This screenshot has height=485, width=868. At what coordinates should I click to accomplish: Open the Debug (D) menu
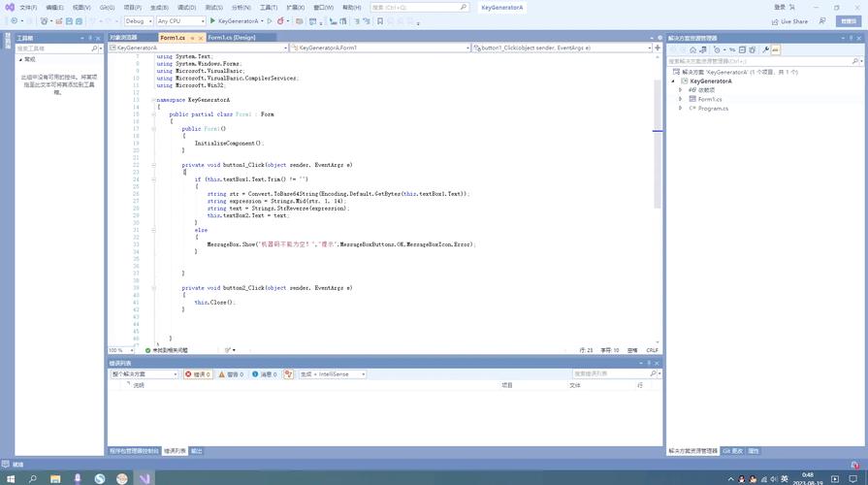coord(186,7)
